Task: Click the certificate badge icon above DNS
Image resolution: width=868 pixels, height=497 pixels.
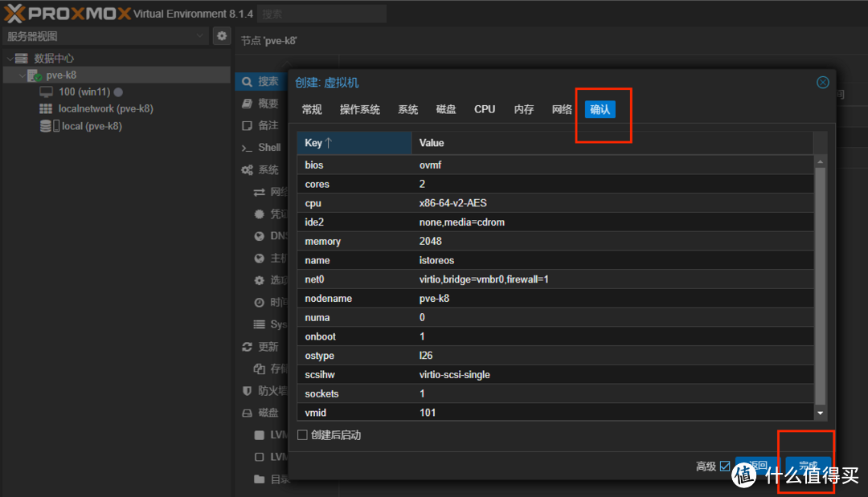Action: (x=259, y=214)
